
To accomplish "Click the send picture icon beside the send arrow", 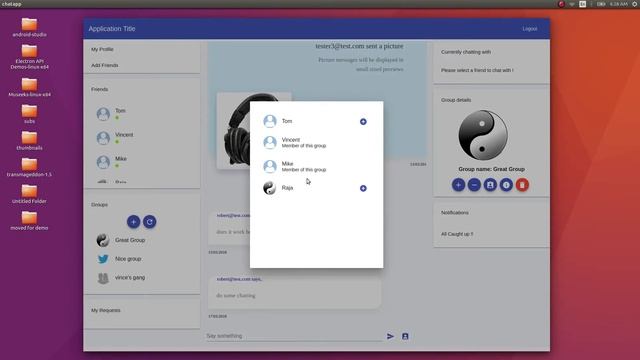I will coord(405,336).
